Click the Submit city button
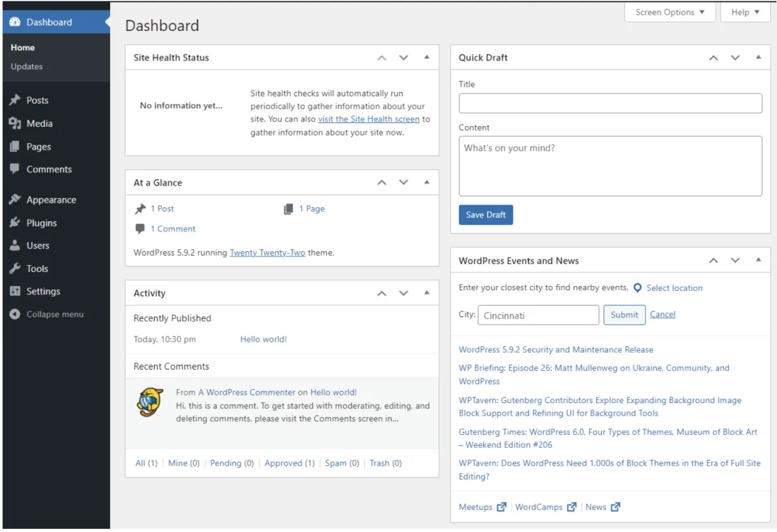 click(x=624, y=315)
